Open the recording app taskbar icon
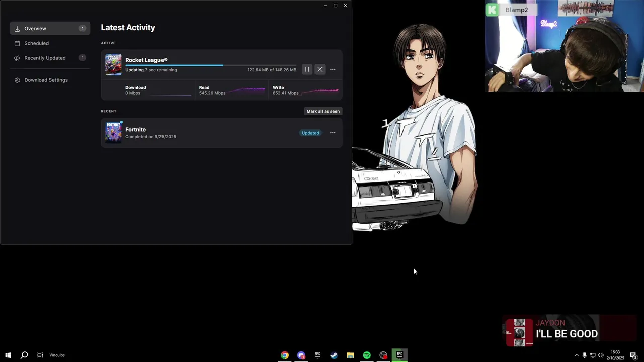The image size is (644, 362). pos(383,355)
